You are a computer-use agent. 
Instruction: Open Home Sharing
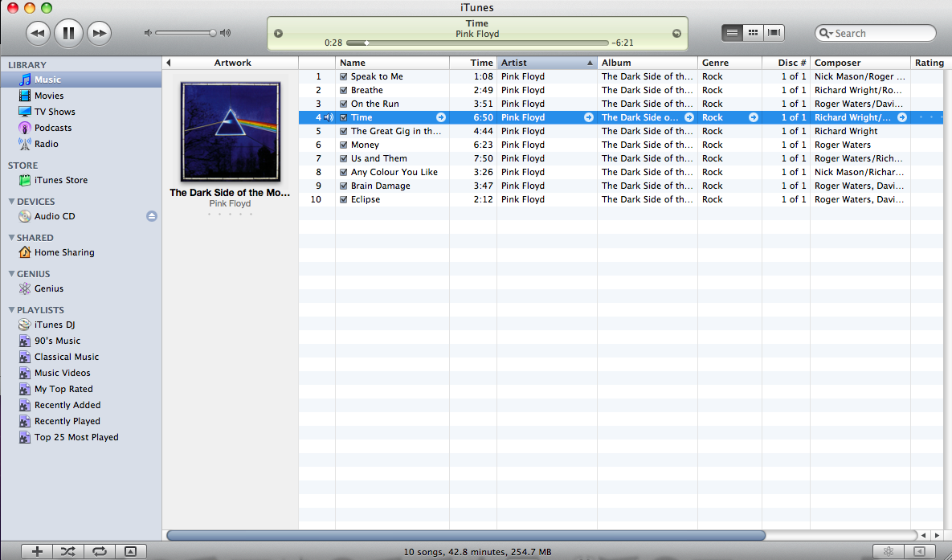[x=63, y=252]
